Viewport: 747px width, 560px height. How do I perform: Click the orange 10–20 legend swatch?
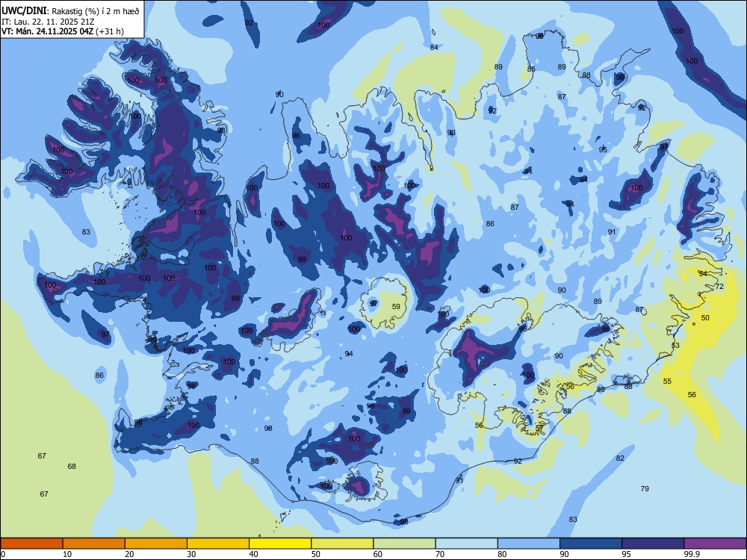click(94, 544)
